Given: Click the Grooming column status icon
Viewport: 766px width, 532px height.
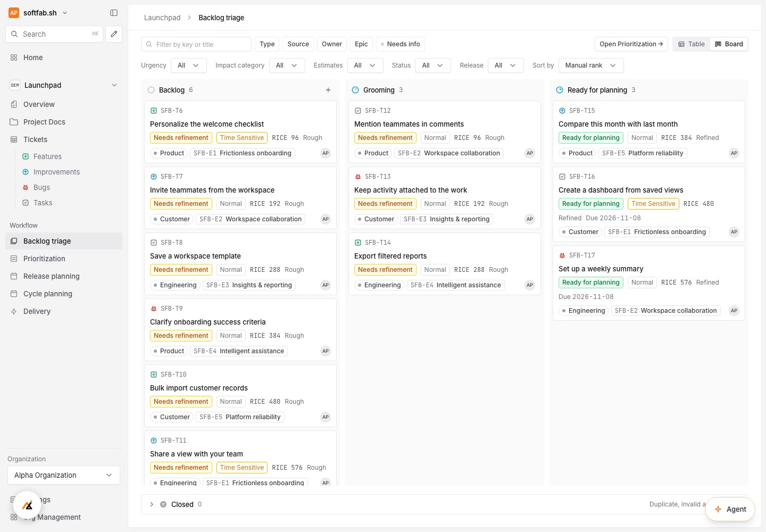Looking at the screenshot, I should coord(355,90).
